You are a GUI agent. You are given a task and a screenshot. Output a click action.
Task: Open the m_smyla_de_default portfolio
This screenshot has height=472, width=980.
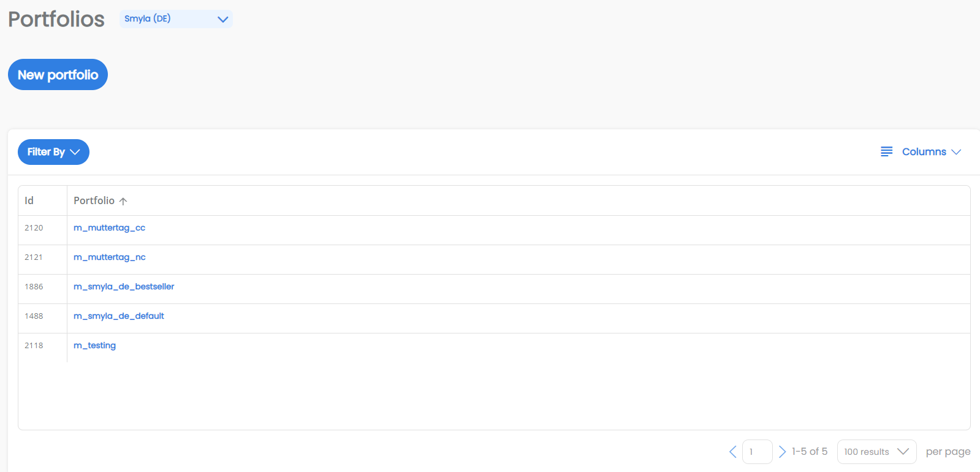pyautogui.click(x=118, y=316)
